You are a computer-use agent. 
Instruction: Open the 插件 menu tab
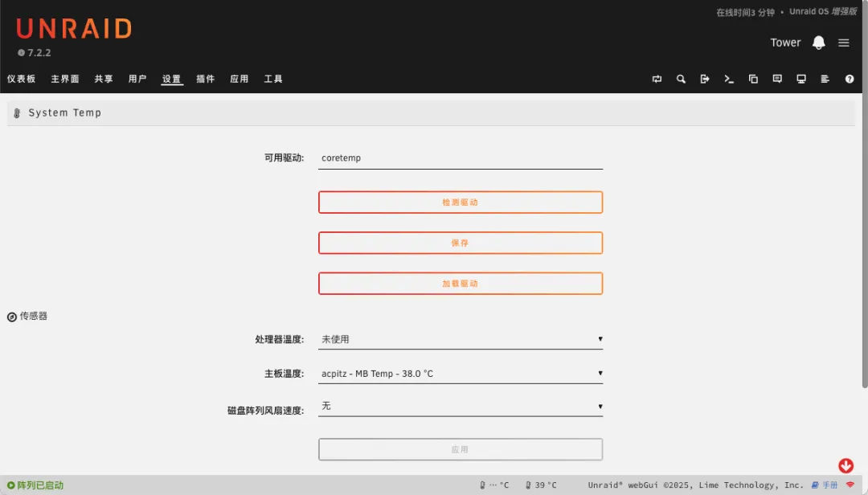coord(206,79)
